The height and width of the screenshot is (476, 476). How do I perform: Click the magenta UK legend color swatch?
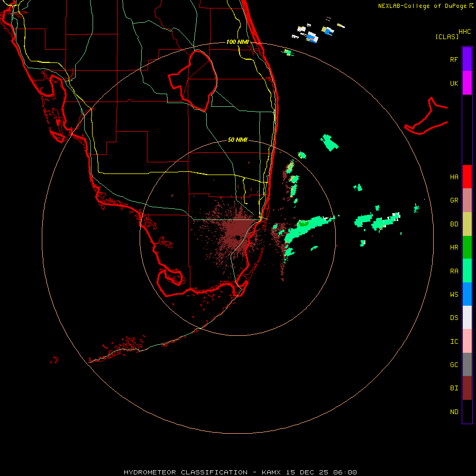point(467,83)
